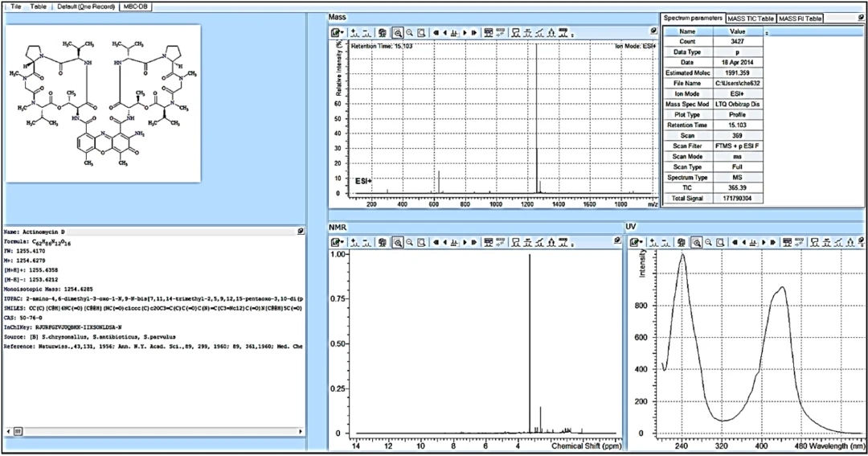Screen dimensions: 868x456
Task: Open the export dropdown in NMR toolbar
Action: point(337,242)
